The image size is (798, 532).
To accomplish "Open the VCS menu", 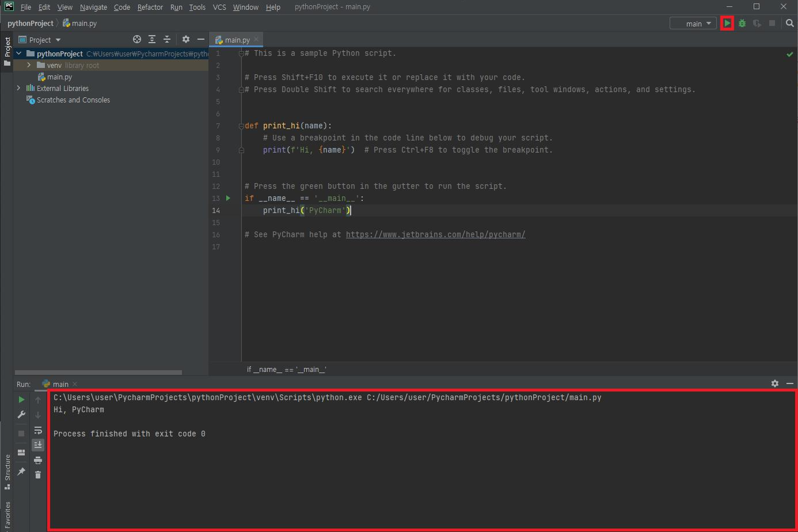I will 219,7.
